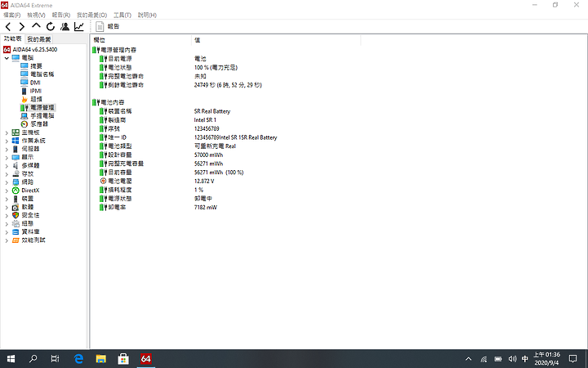Open the 摘要 summary monitor icon

coord(24,66)
